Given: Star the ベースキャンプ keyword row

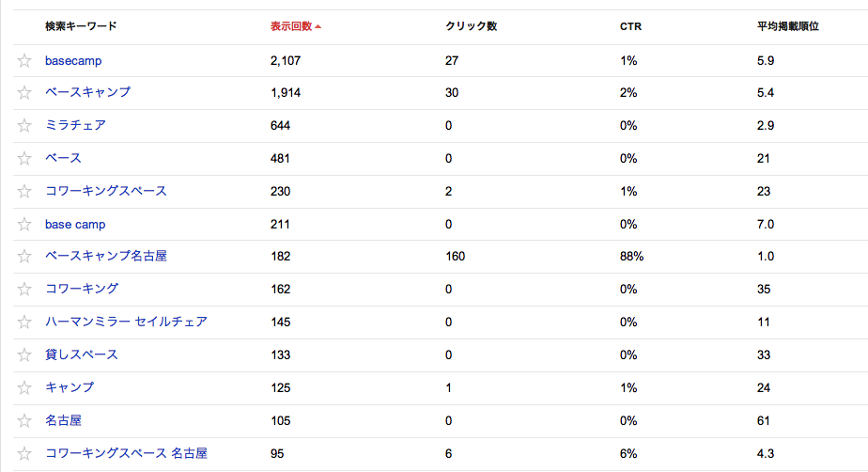Looking at the screenshot, I should click(x=24, y=93).
